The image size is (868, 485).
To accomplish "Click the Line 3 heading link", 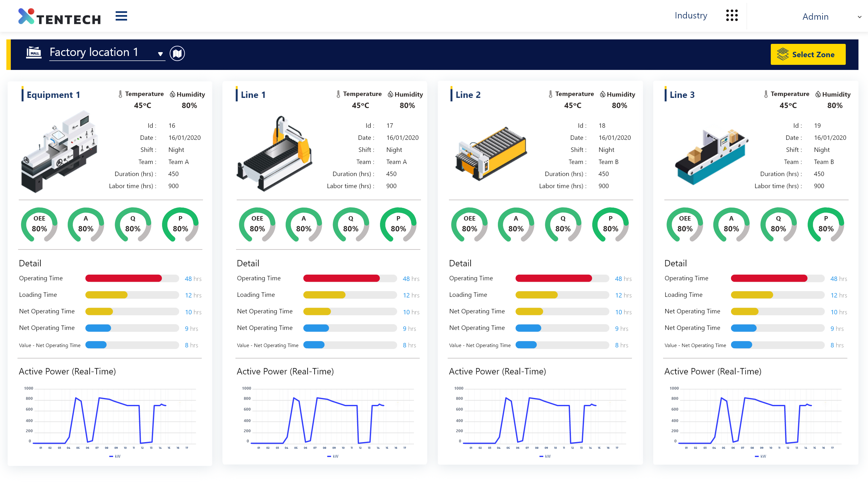I will (682, 95).
